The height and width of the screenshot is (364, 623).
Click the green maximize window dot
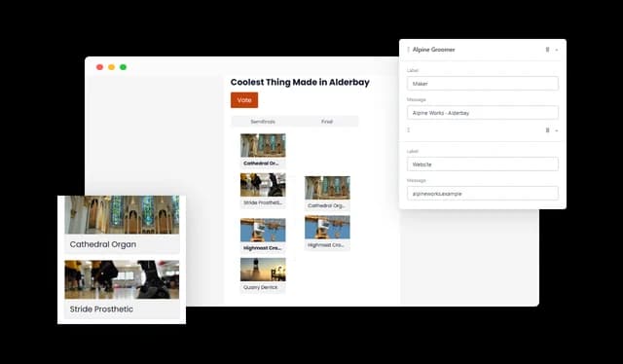click(x=124, y=67)
